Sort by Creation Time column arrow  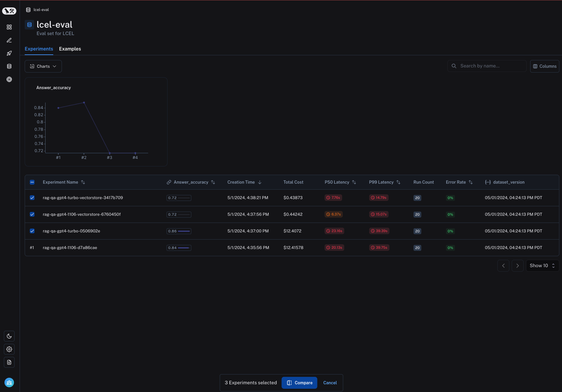(260, 182)
